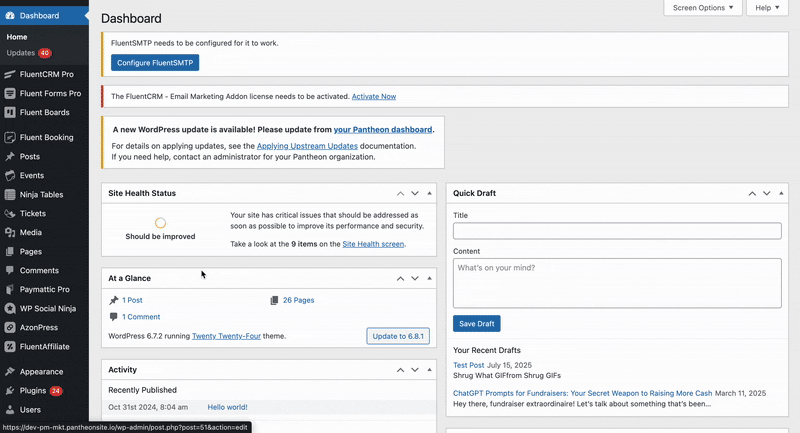Collapse the At a Glance panel
This screenshot has width=800, height=433.
click(x=429, y=278)
